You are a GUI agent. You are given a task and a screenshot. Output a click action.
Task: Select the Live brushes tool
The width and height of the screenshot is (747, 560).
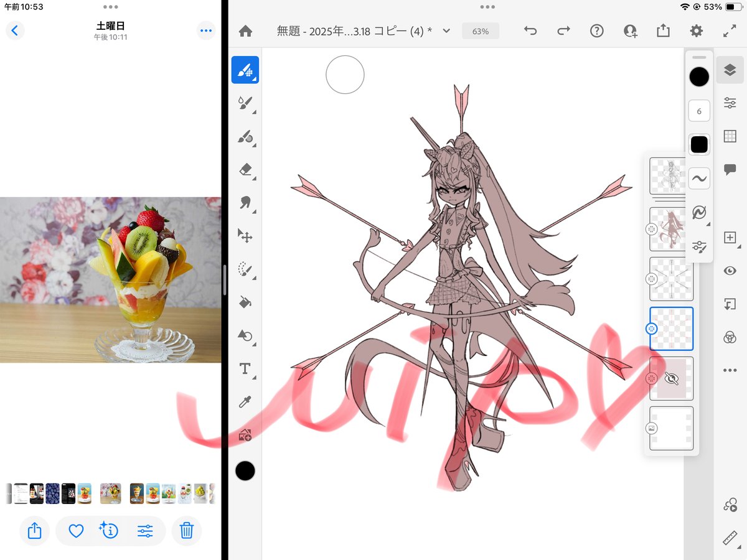click(x=245, y=104)
